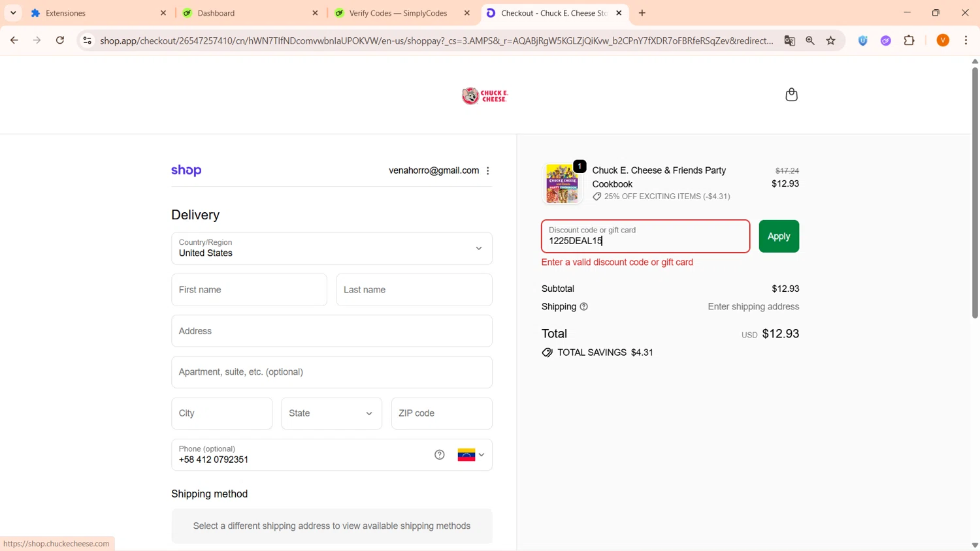
Task: Click the scrollbar down arrow
Action: click(975, 545)
